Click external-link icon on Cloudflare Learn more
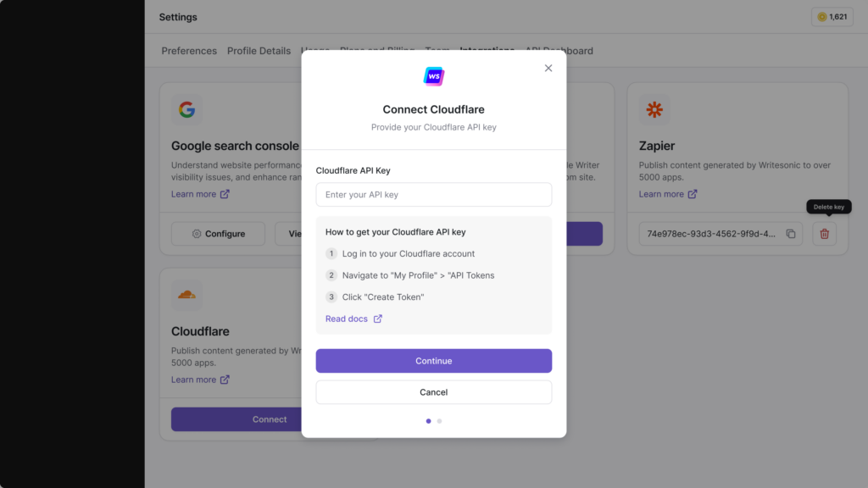The width and height of the screenshot is (868, 488). 226,380
